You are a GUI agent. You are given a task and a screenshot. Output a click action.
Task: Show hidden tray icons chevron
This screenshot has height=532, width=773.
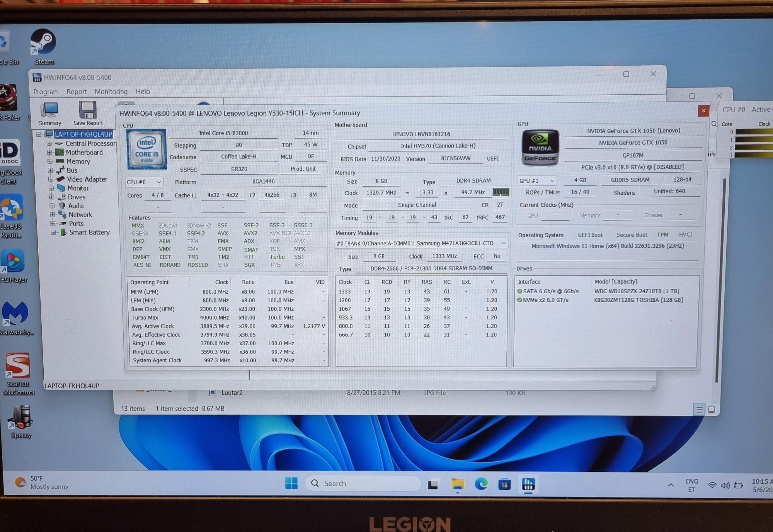point(671,485)
